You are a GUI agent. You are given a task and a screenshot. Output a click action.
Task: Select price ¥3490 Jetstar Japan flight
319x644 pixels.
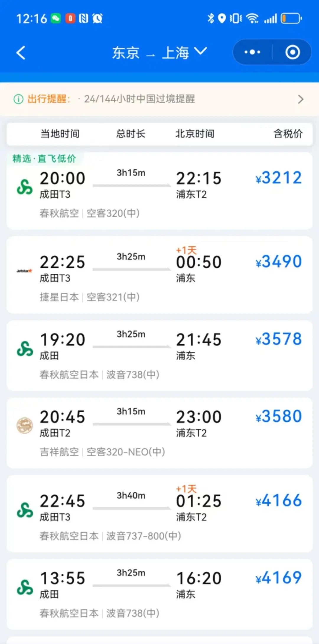pyautogui.click(x=159, y=275)
